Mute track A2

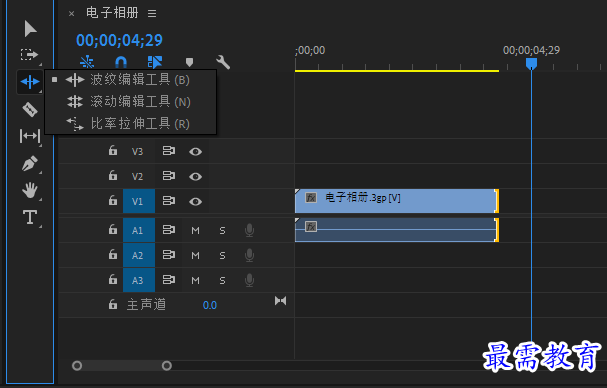click(x=195, y=256)
